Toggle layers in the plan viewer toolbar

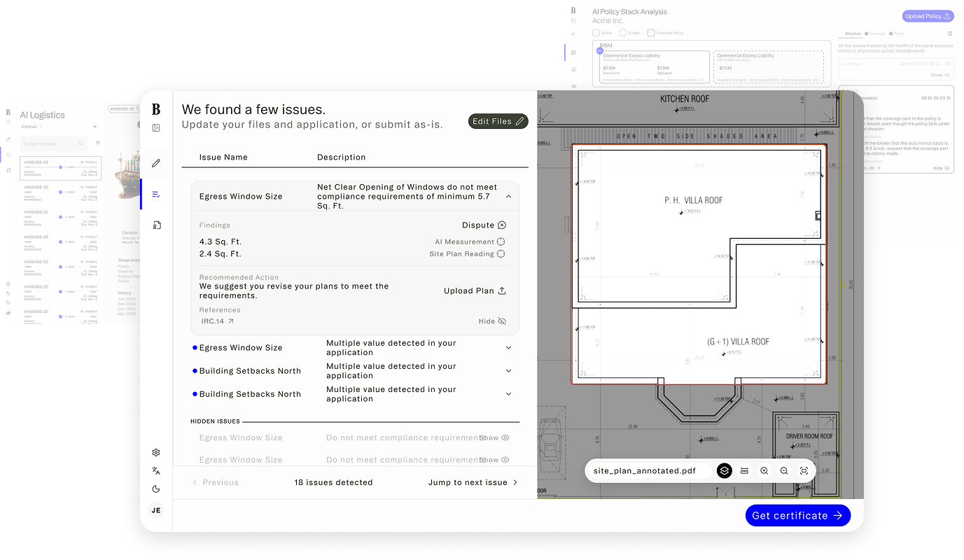point(725,471)
